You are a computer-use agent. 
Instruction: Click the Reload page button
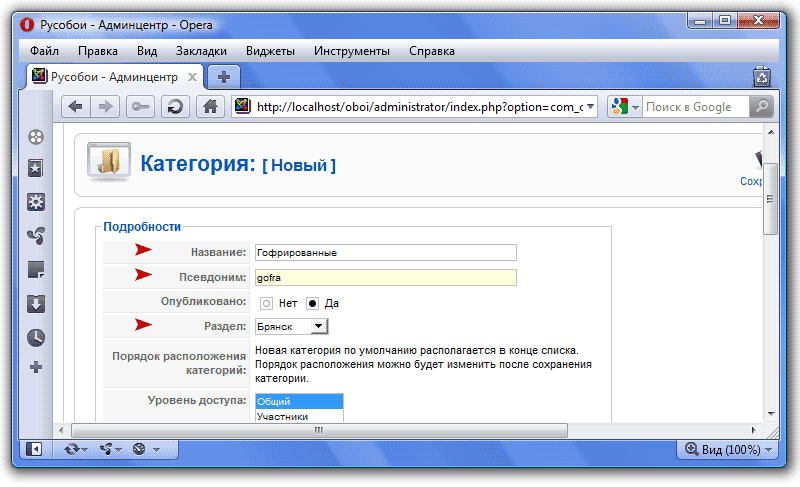174,107
